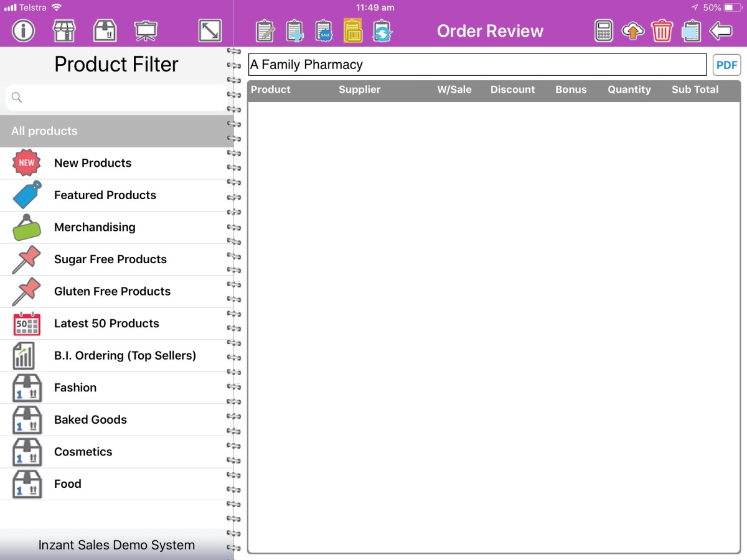Click the calendar 50 icon

click(27, 324)
